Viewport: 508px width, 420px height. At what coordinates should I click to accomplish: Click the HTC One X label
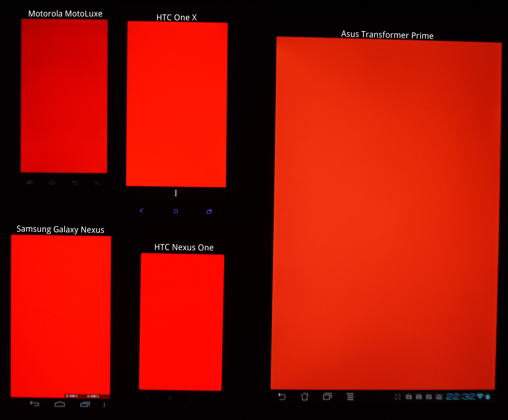click(176, 17)
